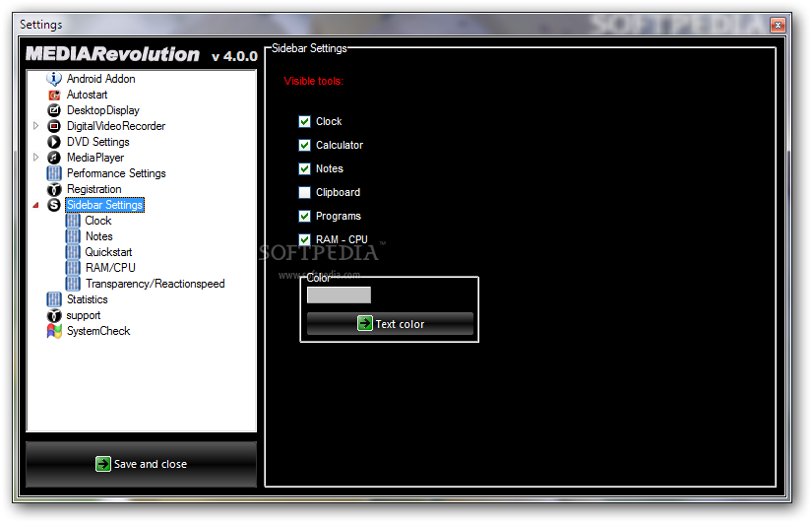Viewport: 812px width, 523px height.
Task: Click the icon beside Transparency/Reactionspeed
Action: tap(73, 284)
